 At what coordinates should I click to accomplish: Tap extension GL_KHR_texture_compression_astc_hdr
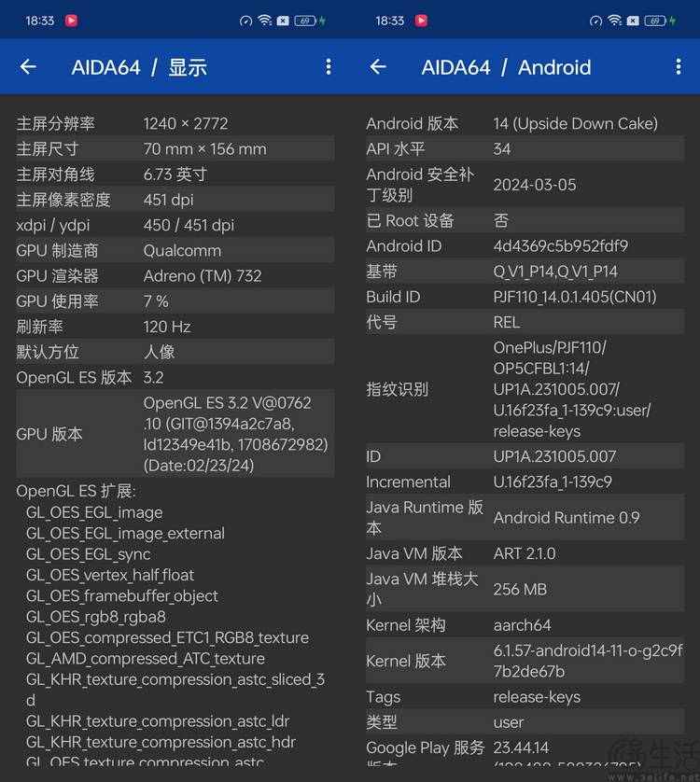click(x=161, y=742)
